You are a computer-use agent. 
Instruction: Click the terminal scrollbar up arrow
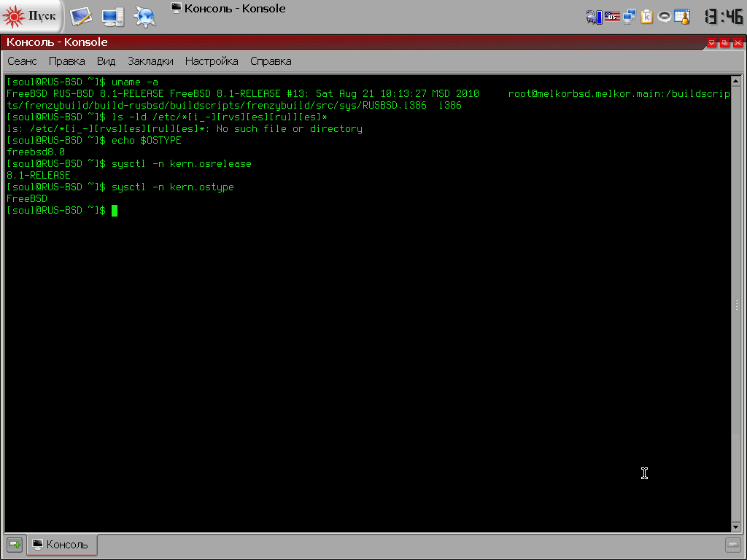click(736, 82)
